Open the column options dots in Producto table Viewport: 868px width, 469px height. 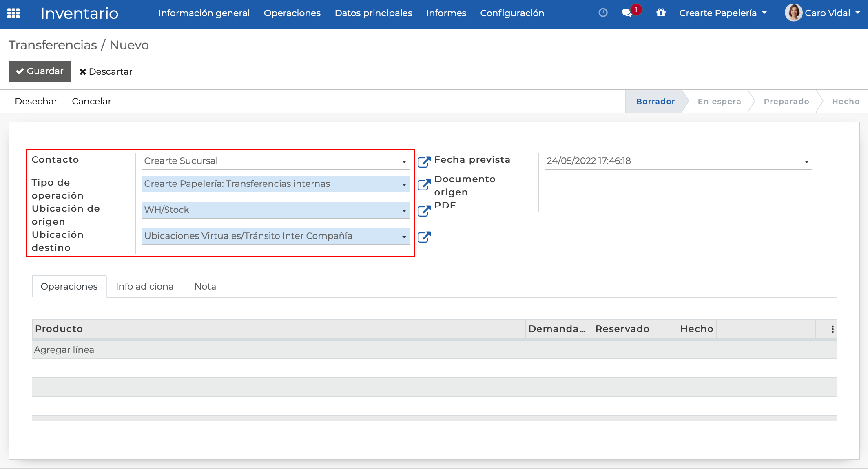tap(832, 329)
